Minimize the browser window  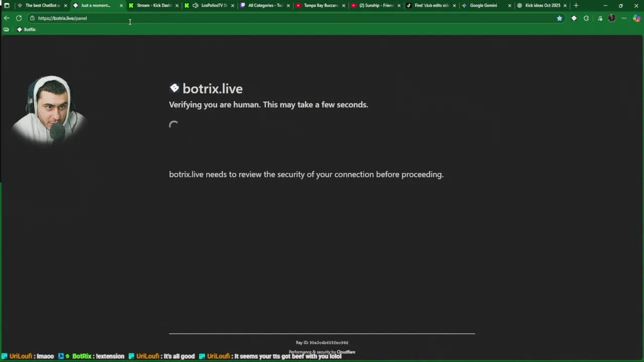tap(605, 6)
